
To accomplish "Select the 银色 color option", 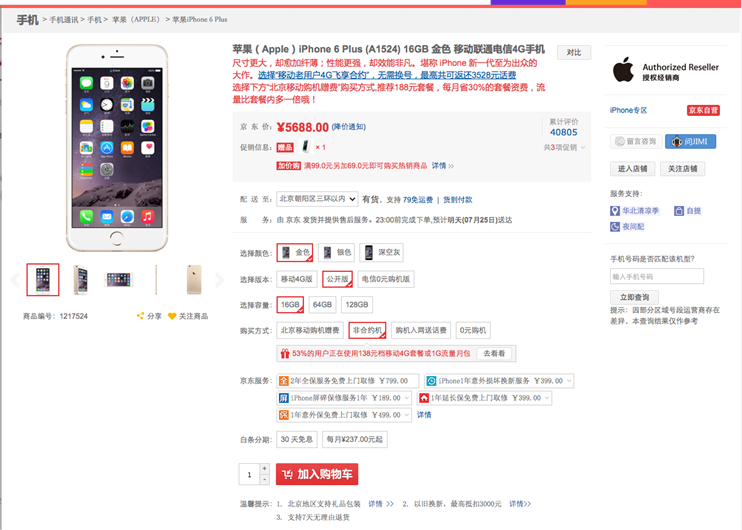I will [x=336, y=253].
